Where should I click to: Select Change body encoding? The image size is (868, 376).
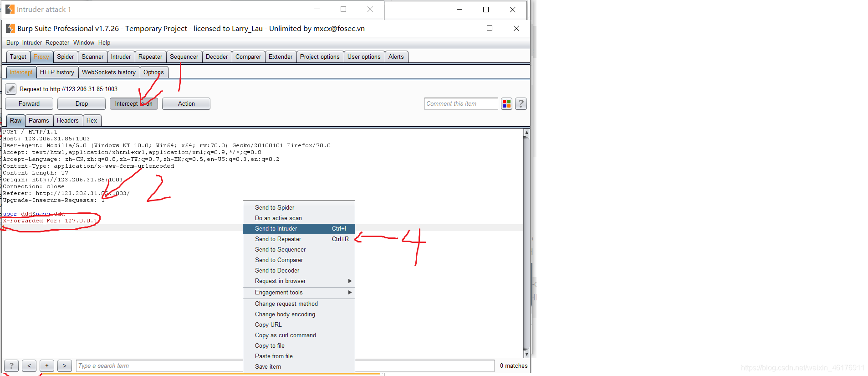(299, 314)
